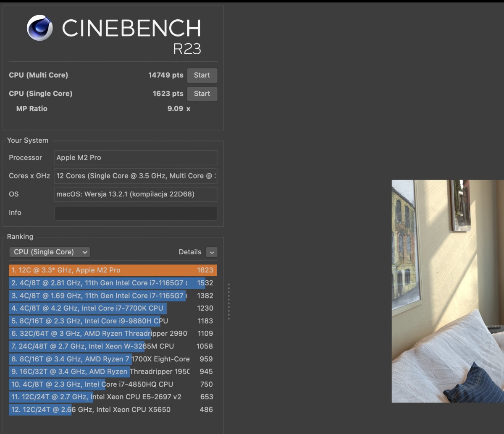Click the empty Info input field
504x434 pixels.
pyautogui.click(x=135, y=213)
